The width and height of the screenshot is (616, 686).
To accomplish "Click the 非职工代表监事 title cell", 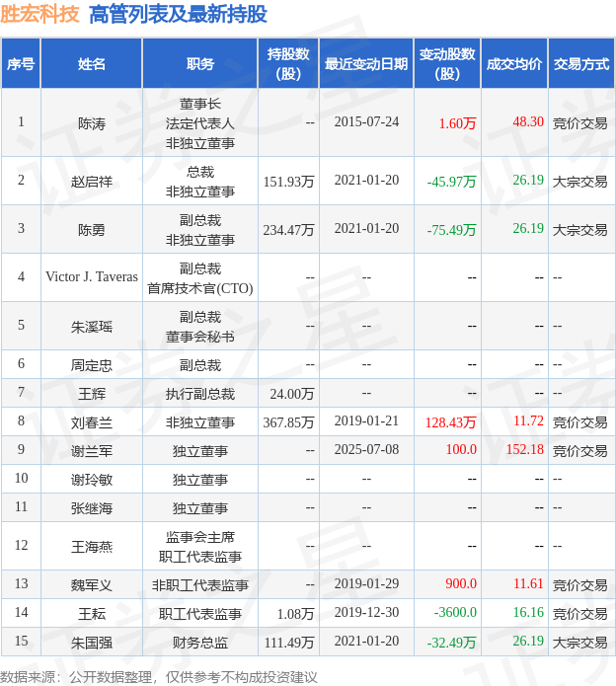I will (x=200, y=585).
